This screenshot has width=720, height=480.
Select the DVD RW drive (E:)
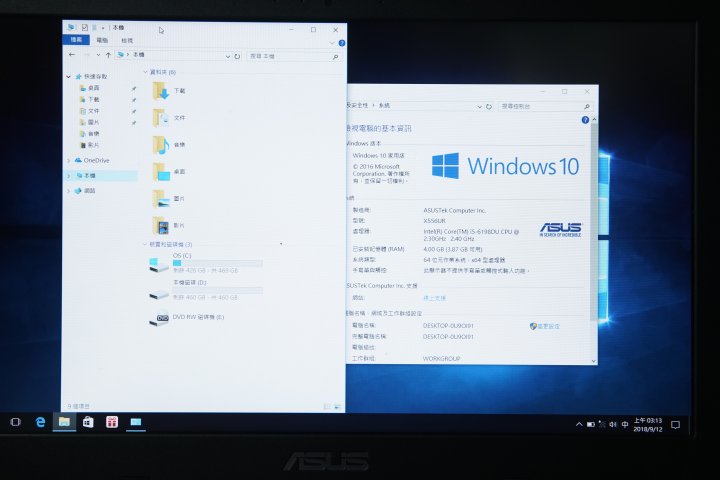click(x=187, y=317)
